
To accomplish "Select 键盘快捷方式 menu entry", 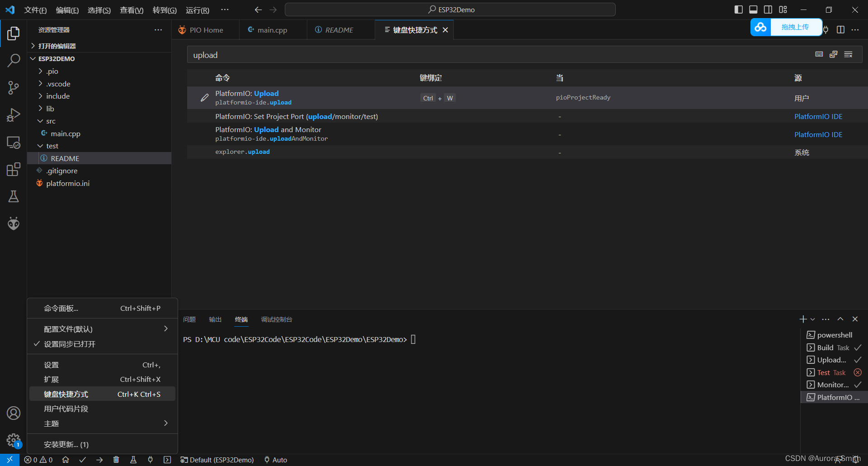I will (102, 394).
